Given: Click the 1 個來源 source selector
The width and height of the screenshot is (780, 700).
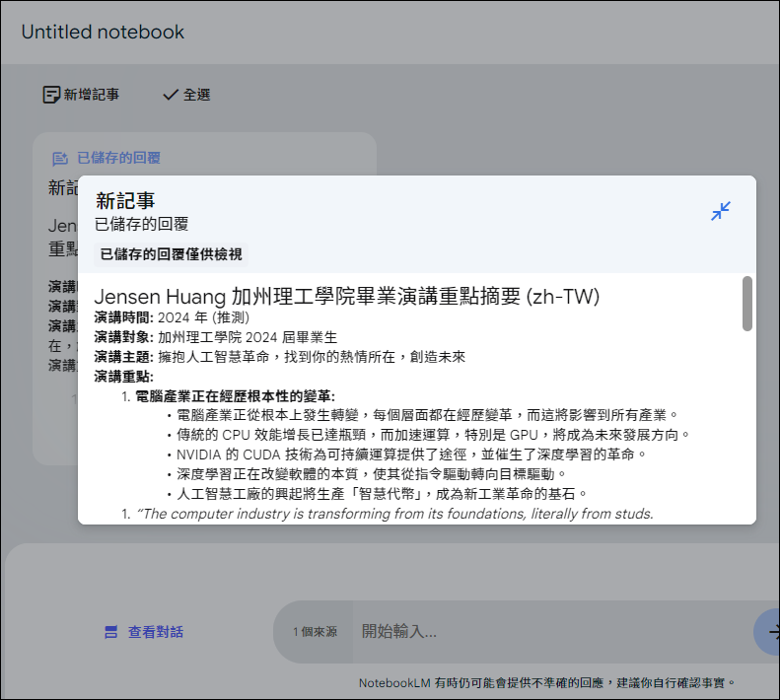Looking at the screenshot, I should coord(315,632).
